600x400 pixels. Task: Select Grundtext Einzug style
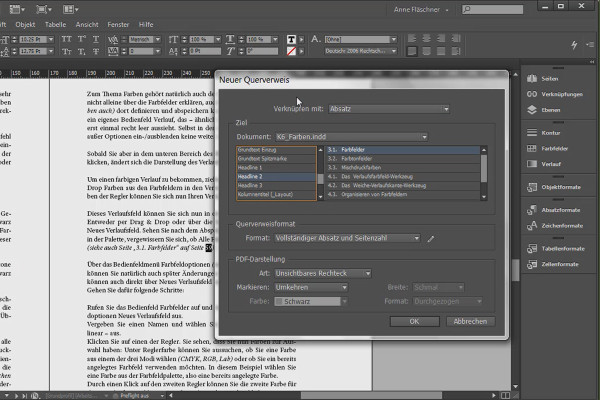point(276,150)
